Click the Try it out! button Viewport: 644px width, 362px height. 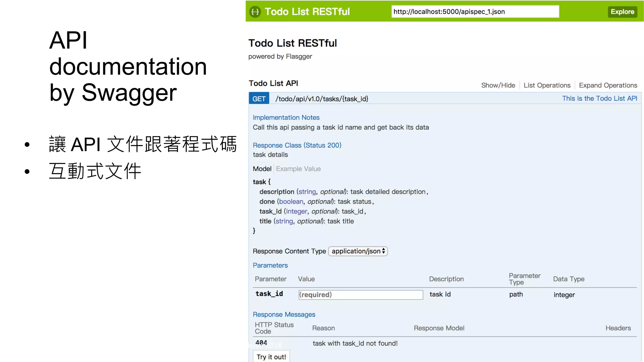click(x=271, y=357)
